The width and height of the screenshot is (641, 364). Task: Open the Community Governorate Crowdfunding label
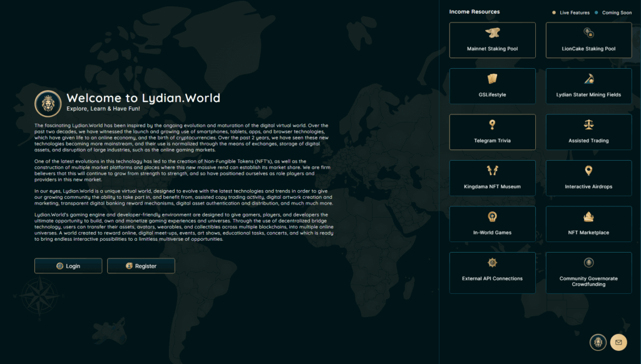[588, 281]
